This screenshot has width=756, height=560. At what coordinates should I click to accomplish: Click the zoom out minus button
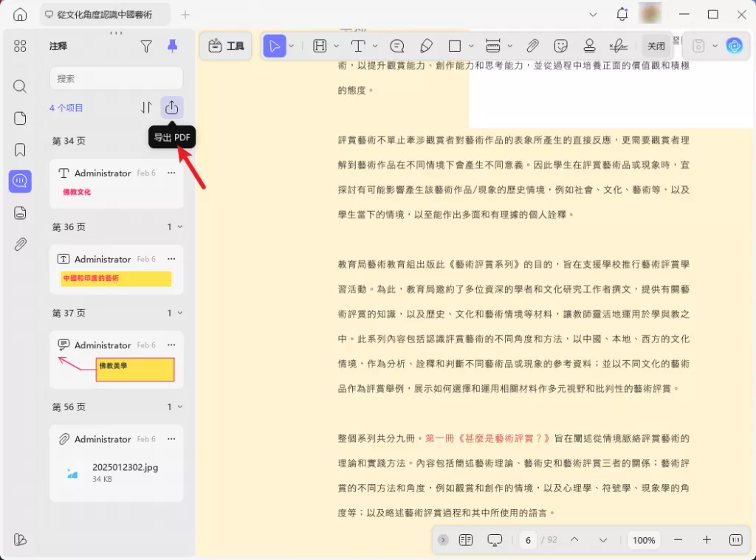point(678,540)
